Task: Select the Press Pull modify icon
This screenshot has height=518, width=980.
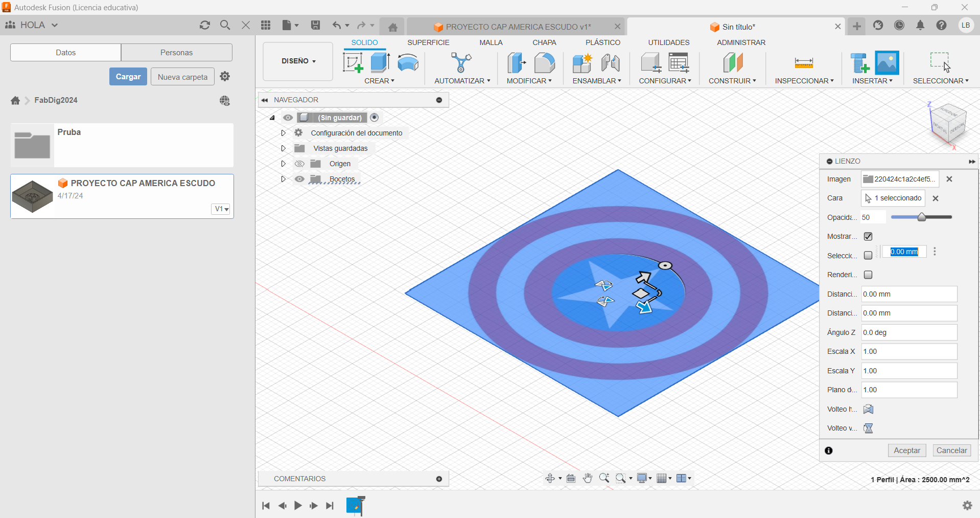Action: point(517,63)
